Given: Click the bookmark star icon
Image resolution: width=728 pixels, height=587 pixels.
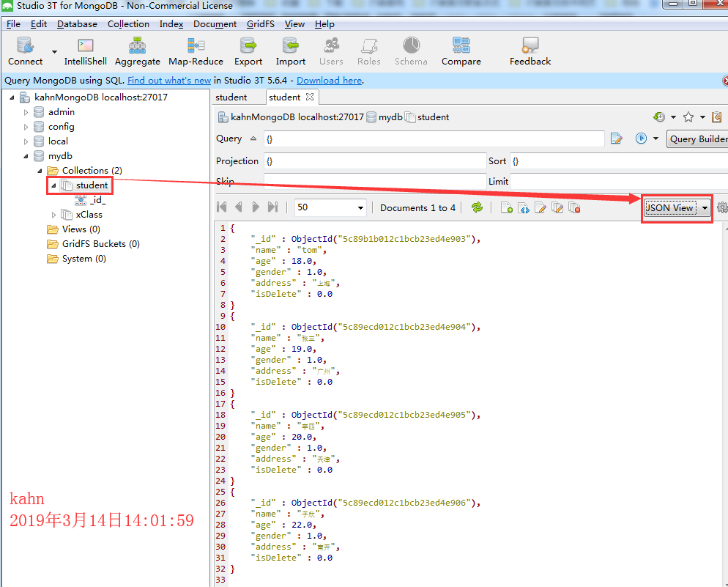Looking at the screenshot, I should pos(688,117).
